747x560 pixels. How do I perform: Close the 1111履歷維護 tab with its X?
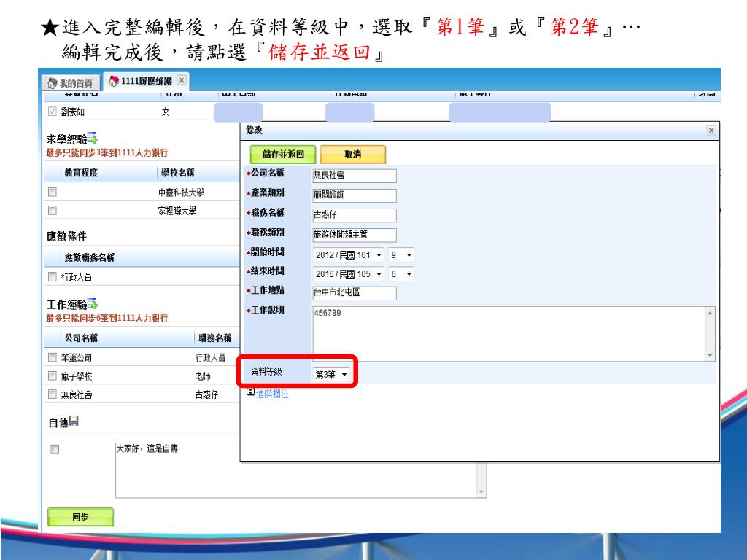point(182,79)
